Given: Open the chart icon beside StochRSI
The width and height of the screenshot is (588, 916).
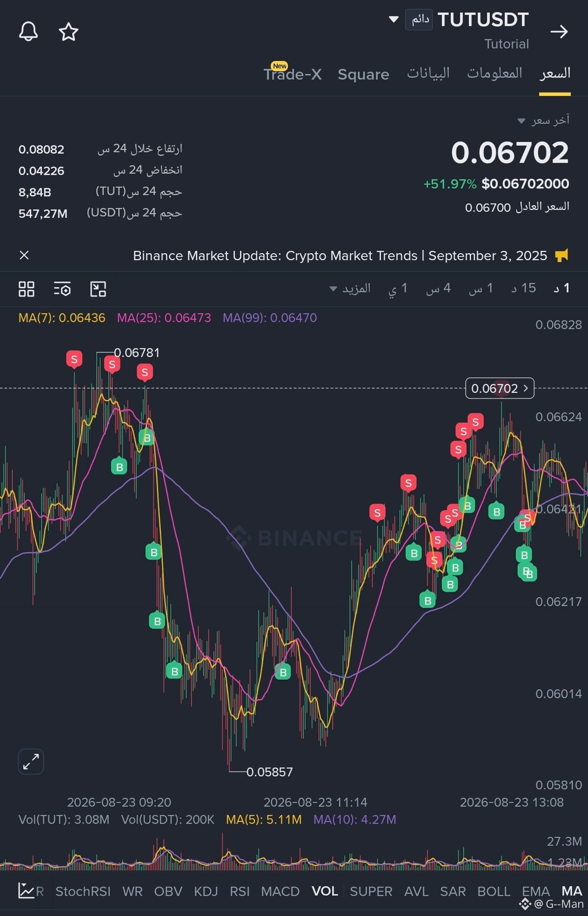Looking at the screenshot, I should [x=27, y=890].
